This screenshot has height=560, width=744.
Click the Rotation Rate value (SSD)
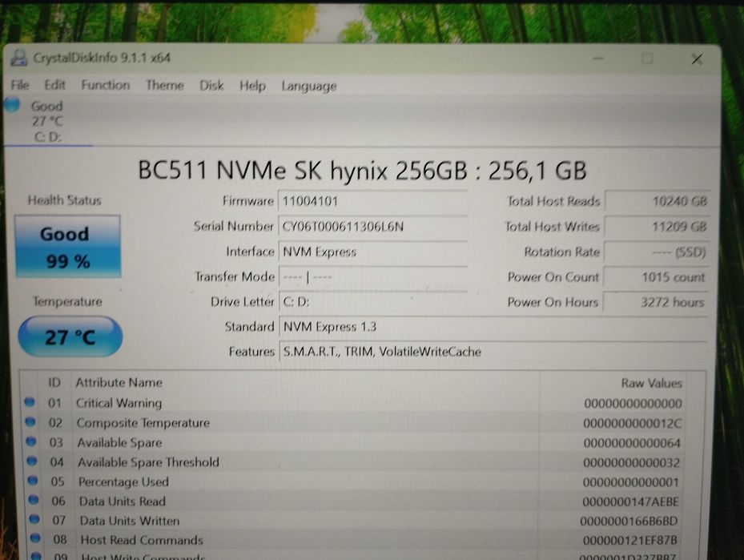[x=656, y=252]
